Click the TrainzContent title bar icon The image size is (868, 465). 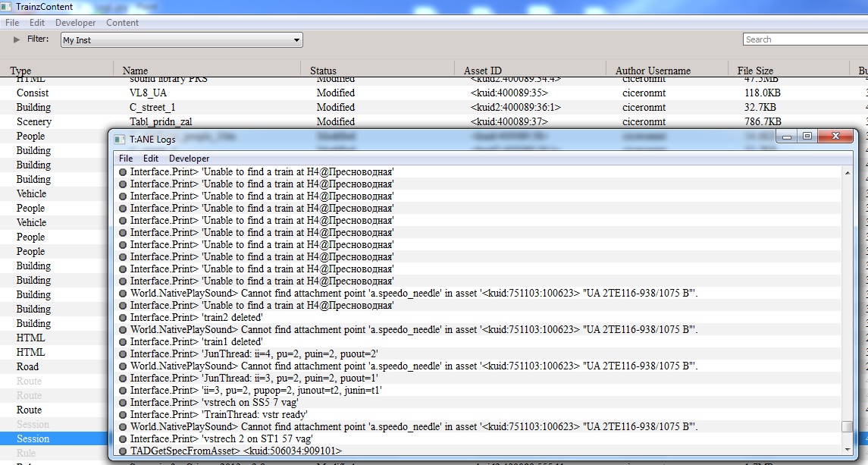[x=6, y=7]
